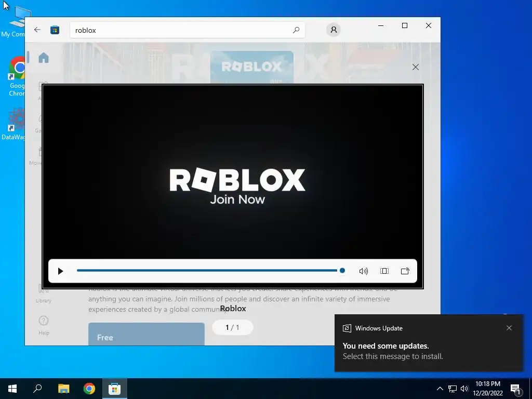Click the Free install button
Image resolution: width=532 pixels, height=399 pixels.
click(x=147, y=334)
